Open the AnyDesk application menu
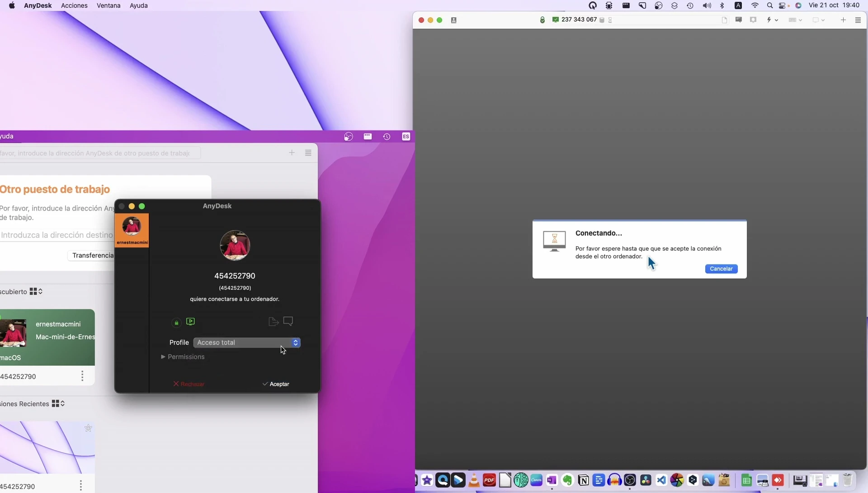 coord(38,5)
